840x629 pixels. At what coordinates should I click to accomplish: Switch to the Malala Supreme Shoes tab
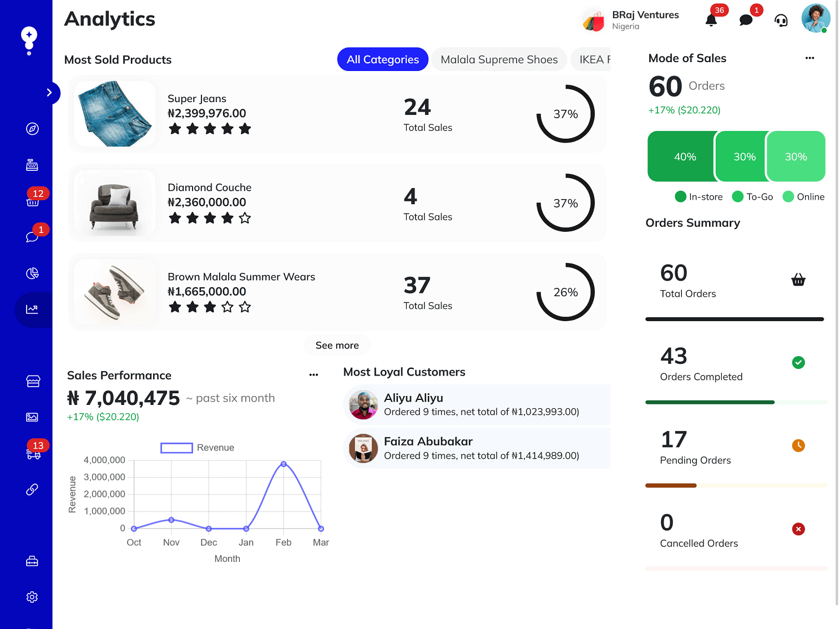[x=499, y=59]
